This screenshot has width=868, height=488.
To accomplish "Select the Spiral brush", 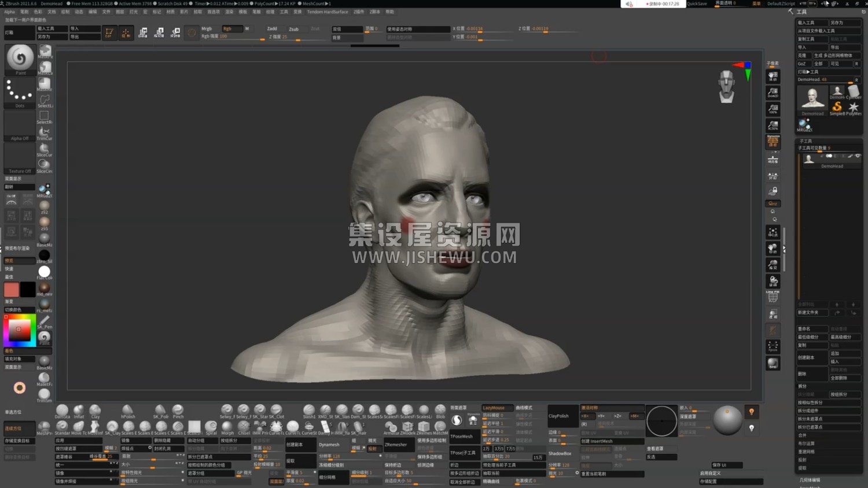I will (211, 428).
